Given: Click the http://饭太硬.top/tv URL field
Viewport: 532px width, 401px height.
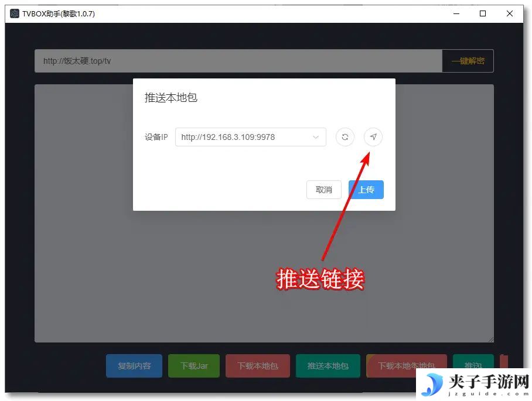Looking at the screenshot, I should [x=238, y=61].
